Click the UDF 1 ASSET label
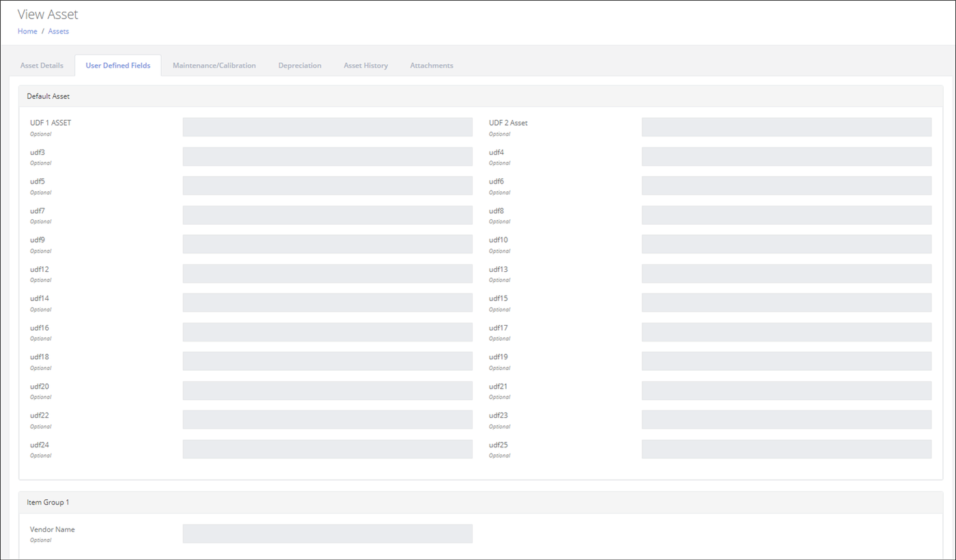This screenshot has width=956, height=560. pyautogui.click(x=51, y=123)
